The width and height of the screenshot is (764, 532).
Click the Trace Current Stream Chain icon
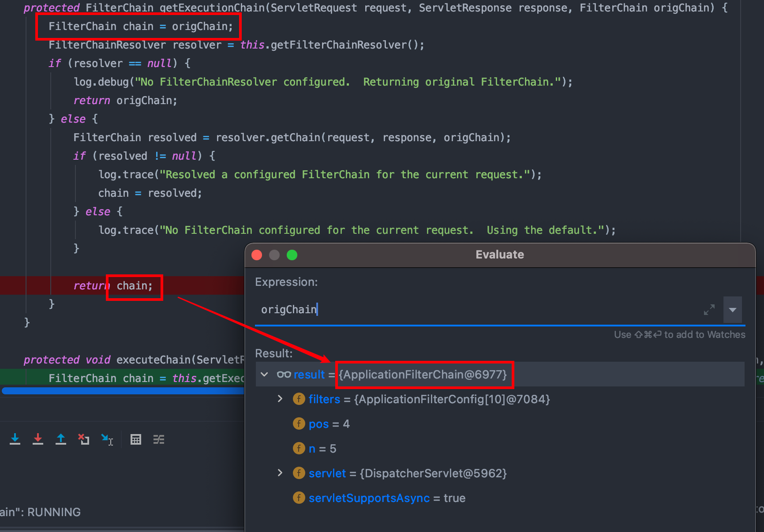[159, 439]
